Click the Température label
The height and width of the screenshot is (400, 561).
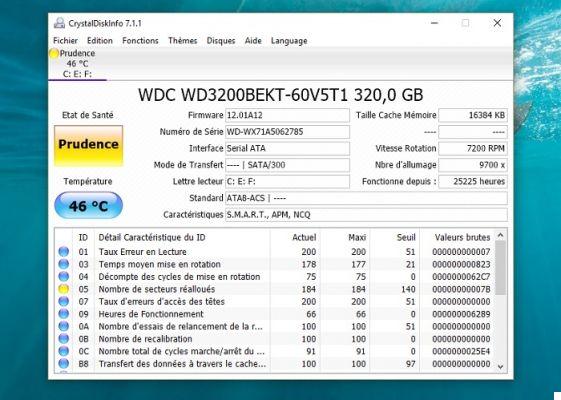[88, 181]
